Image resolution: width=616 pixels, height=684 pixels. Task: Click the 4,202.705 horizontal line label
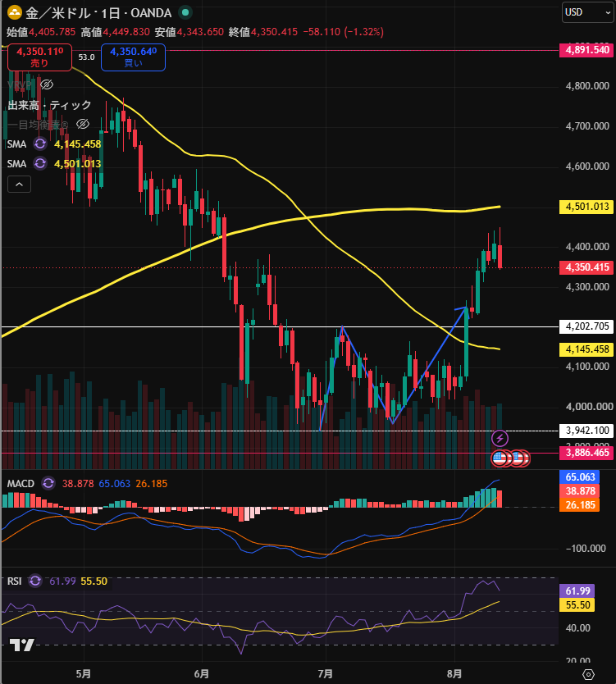(x=586, y=326)
